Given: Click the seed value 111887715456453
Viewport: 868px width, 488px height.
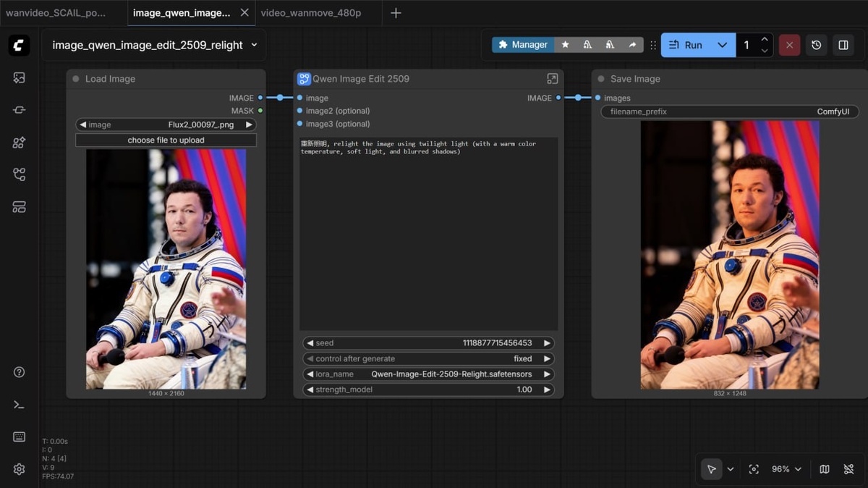Looking at the screenshot, I should click(497, 343).
